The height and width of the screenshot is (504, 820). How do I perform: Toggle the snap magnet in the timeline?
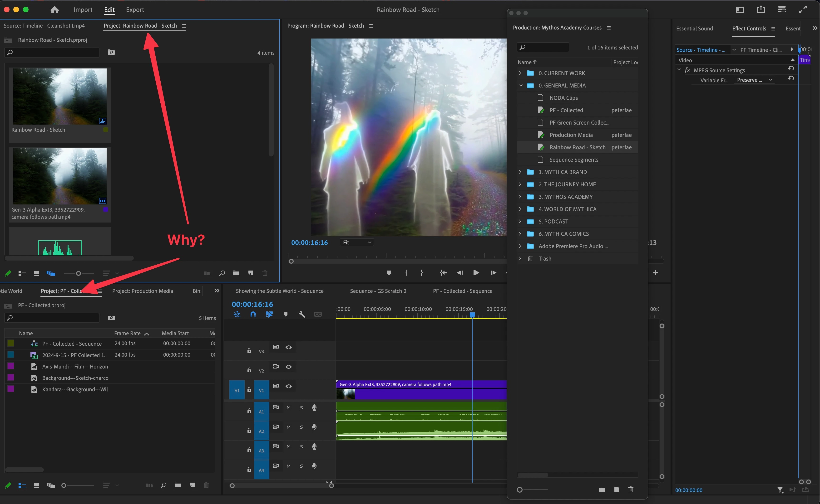pyautogui.click(x=253, y=314)
